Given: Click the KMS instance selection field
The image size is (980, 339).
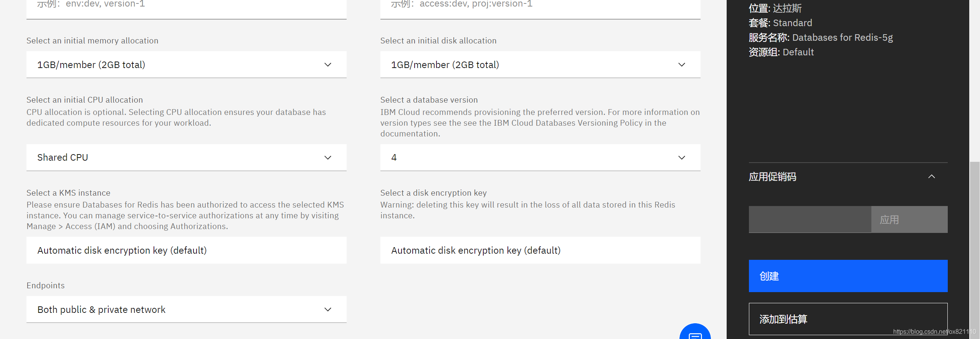Looking at the screenshot, I should (186, 250).
